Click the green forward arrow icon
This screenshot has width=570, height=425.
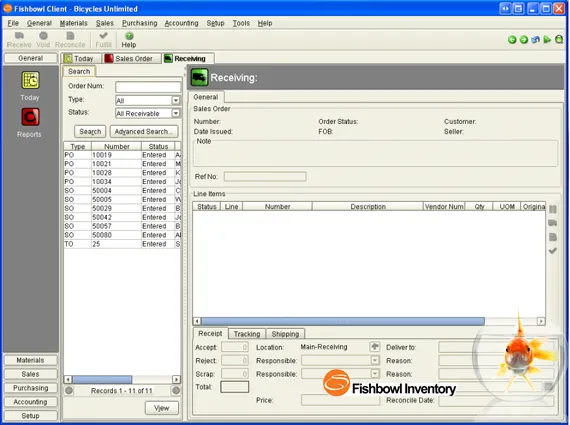523,40
